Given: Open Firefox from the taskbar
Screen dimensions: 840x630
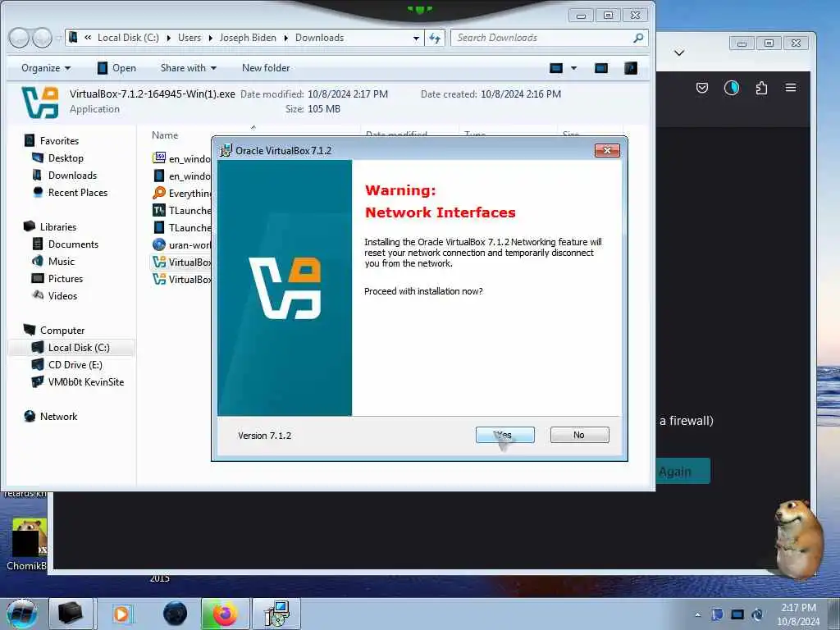Looking at the screenshot, I should (225, 614).
